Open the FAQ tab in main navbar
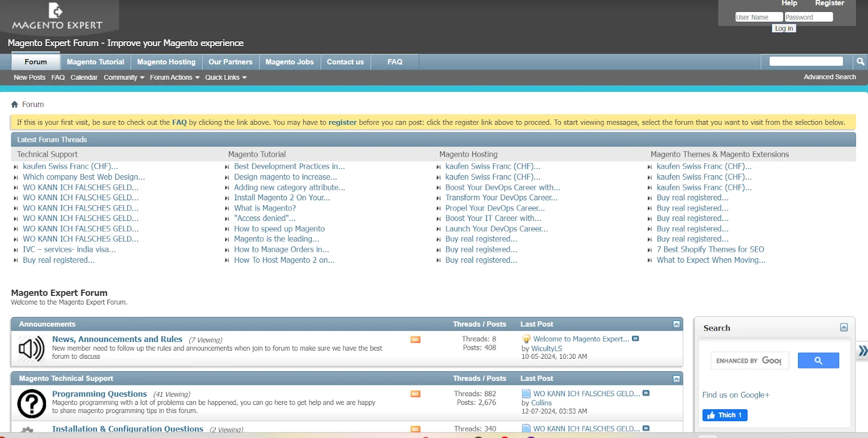 (x=395, y=62)
